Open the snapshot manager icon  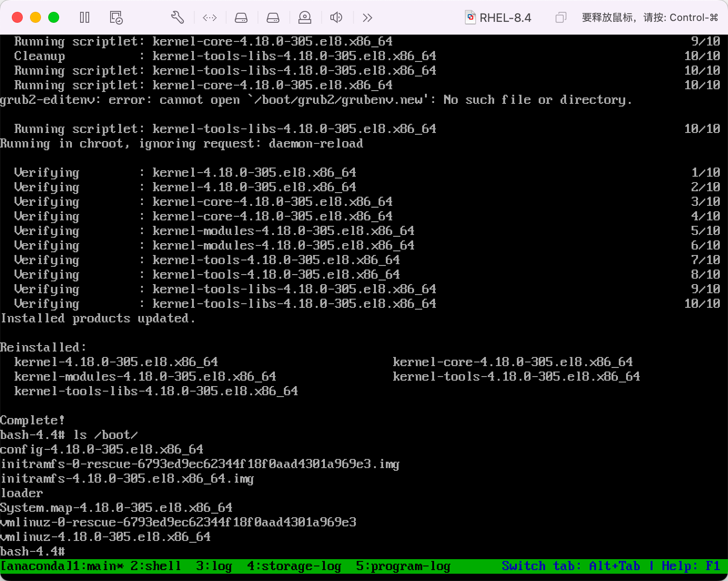click(x=116, y=18)
